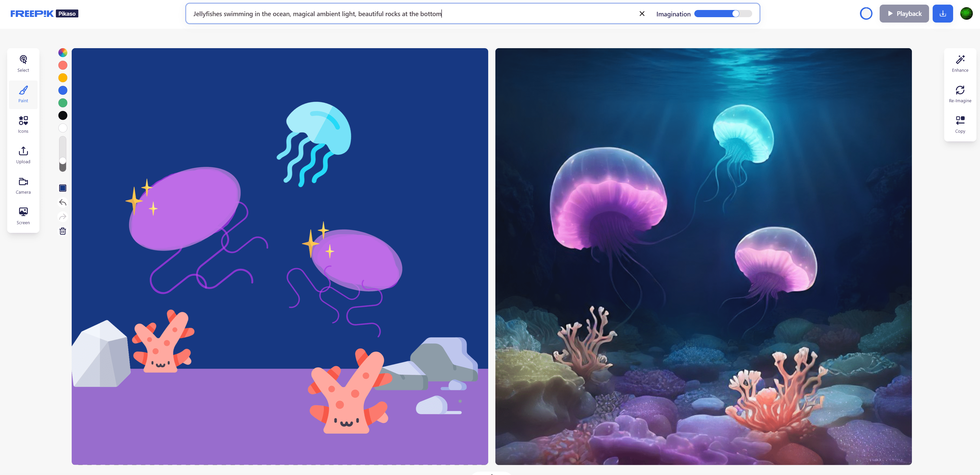Download the generated image
The image size is (980, 475).
(x=942, y=14)
